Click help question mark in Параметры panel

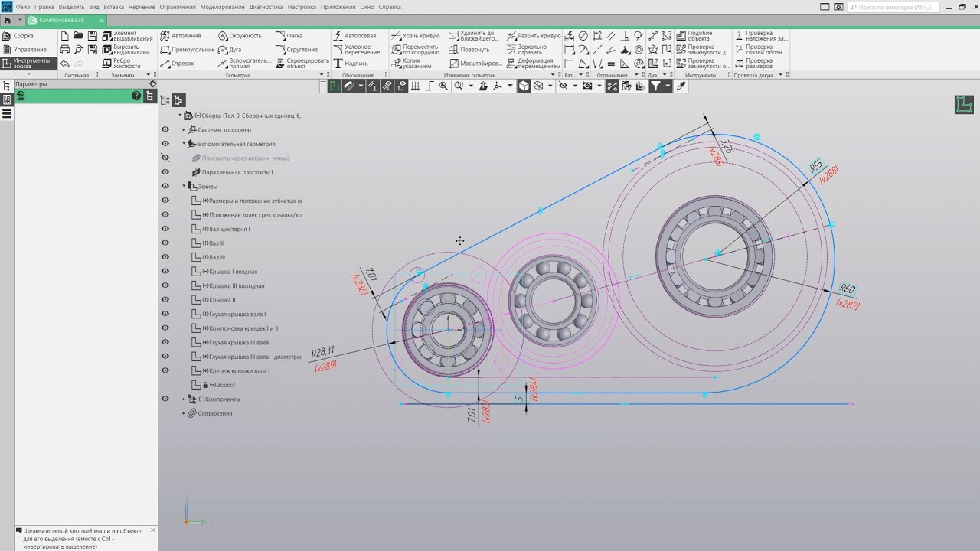pyautogui.click(x=136, y=96)
